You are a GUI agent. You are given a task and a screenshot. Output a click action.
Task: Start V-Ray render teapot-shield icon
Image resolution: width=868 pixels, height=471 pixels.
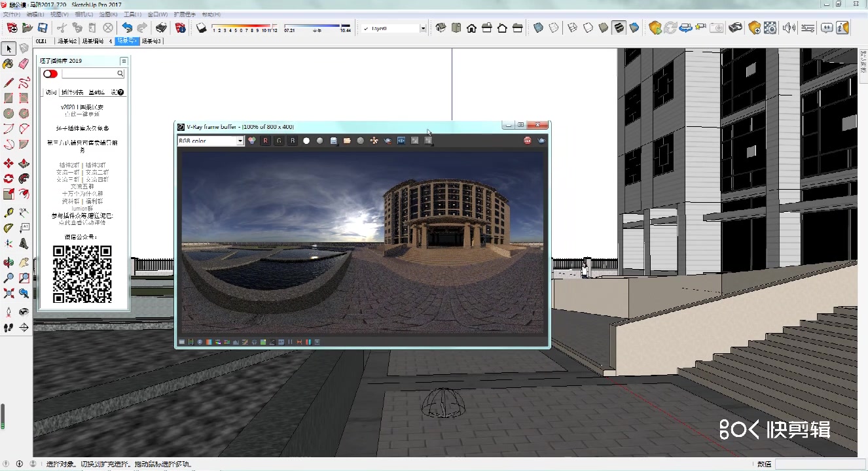[x=655, y=28]
